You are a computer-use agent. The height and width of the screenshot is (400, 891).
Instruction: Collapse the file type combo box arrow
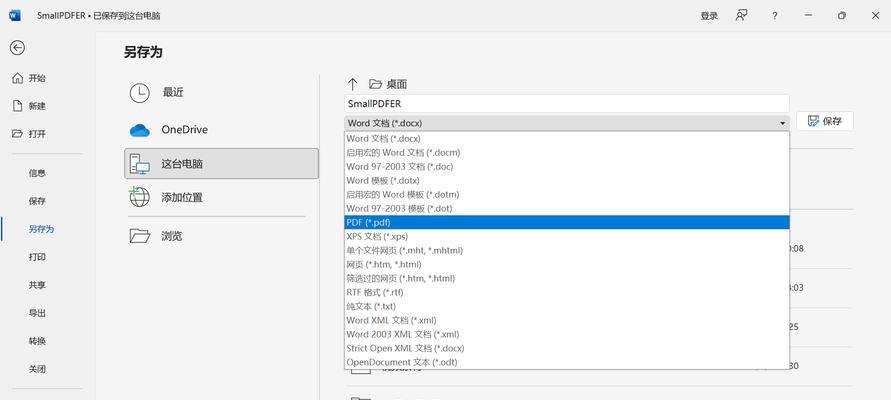[x=782, y=123]
